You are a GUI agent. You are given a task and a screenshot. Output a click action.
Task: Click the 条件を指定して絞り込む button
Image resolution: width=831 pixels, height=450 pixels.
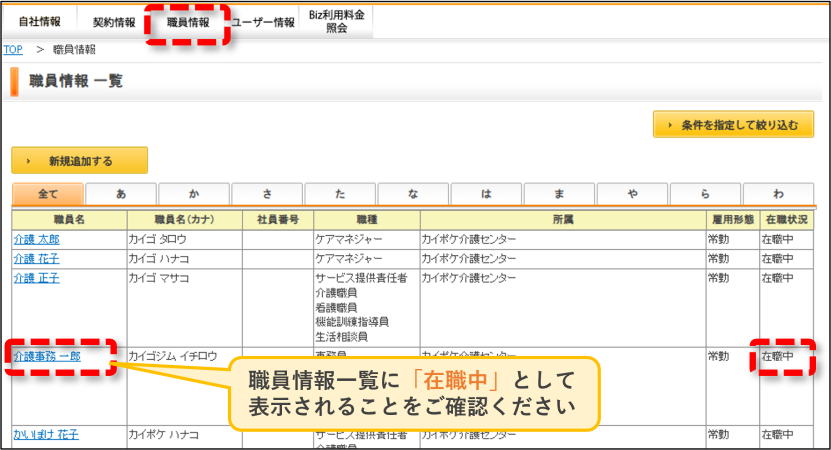pyautogui.click(x=733, y=125)
